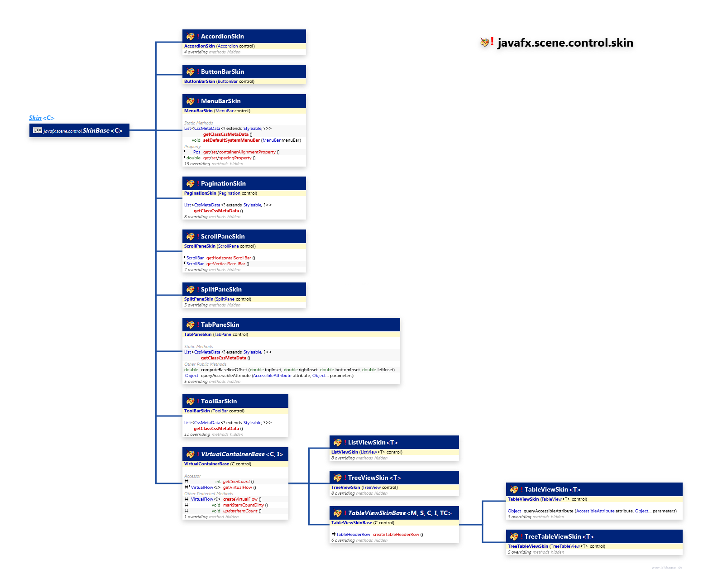708x588 pixels.
Task: Click the palette icon beside AccordionSkin
Action: [x=190, y=37]
